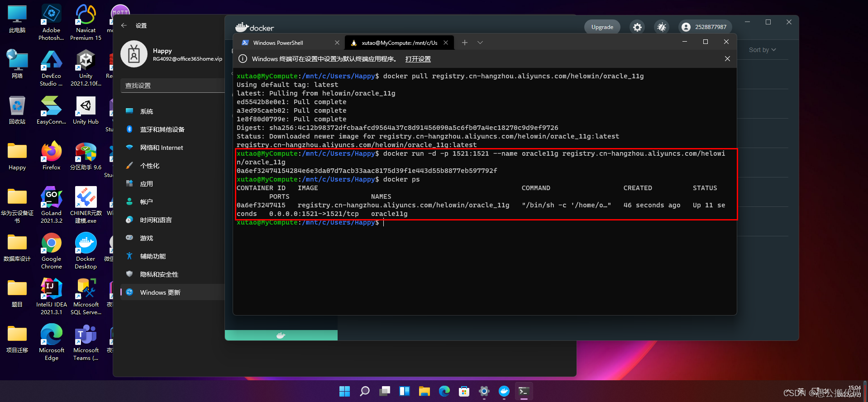Screen dimensions: 868x402
Task: Launch Google Chrome from desktop
Action: coord(51,251)
